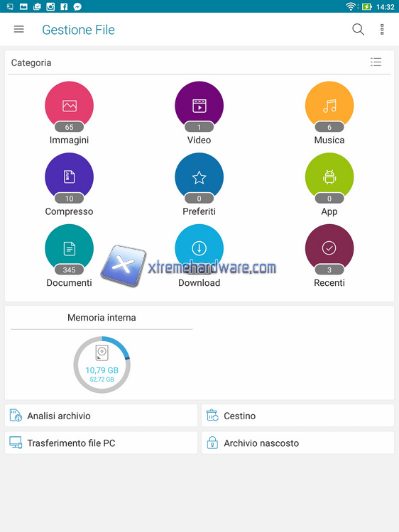This screenshot has height=532, width=399.
Task: Switch Categoria to list view
Action: point(376,62)
